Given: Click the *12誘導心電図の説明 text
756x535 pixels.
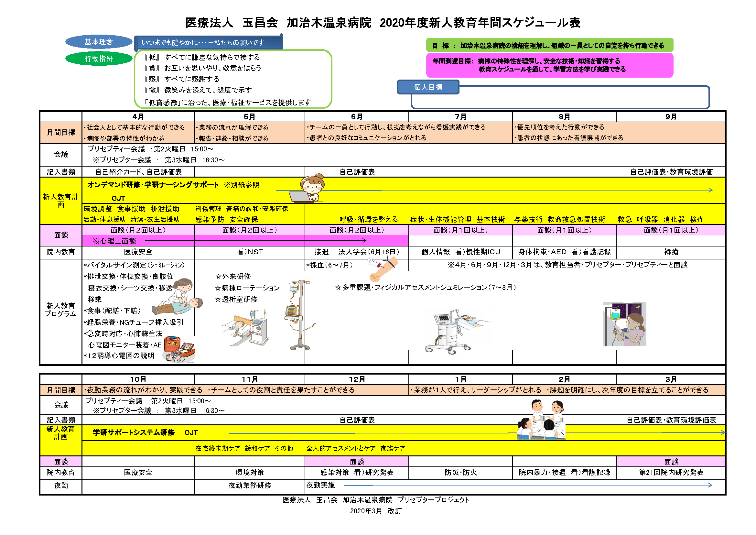Looking at the screenshot, I should coord(119,355).
